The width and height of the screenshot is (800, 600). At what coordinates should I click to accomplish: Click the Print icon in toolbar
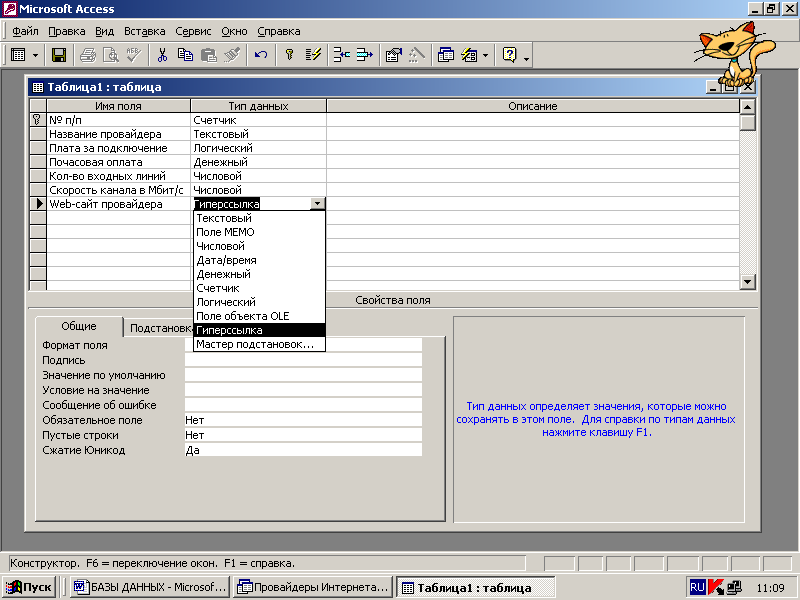[x=88, y=55]
